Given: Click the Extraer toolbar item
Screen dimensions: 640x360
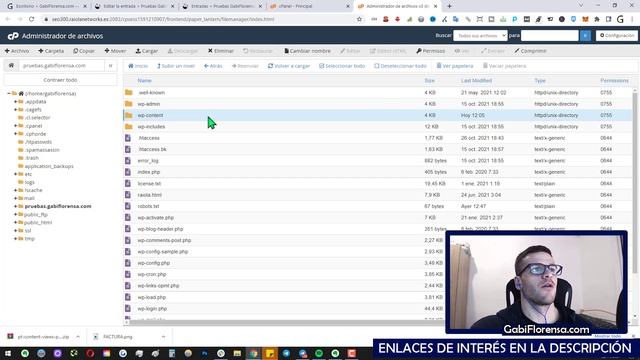Looking at the screenshot, I should tap(493, 51).
